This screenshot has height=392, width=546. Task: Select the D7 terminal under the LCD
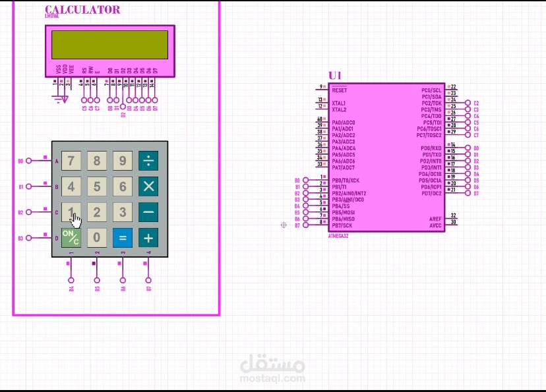click(x=155, y=100)
